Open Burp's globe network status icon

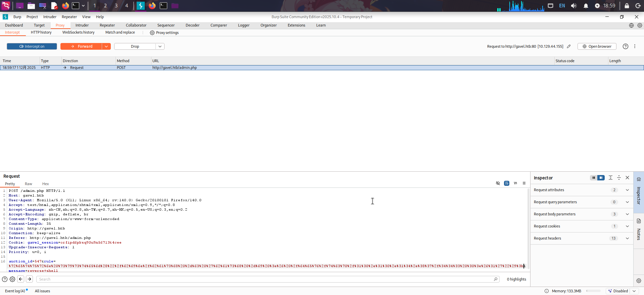coord(631,26)
